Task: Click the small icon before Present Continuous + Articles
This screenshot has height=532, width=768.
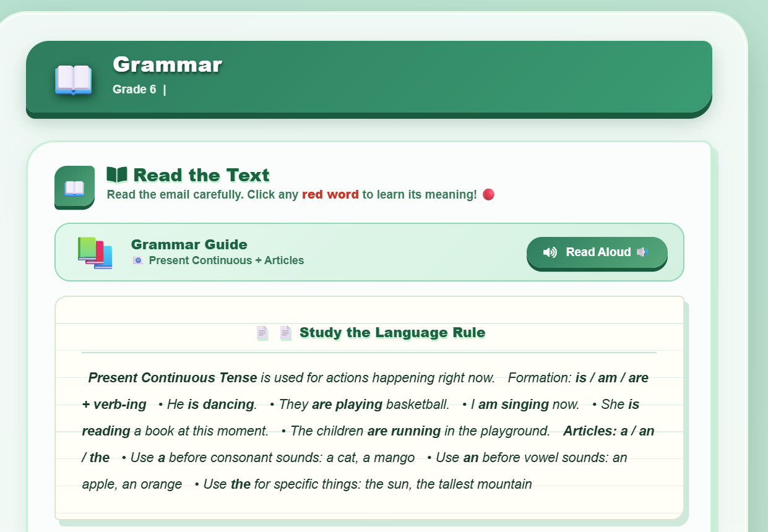Action: coord(138,260)
